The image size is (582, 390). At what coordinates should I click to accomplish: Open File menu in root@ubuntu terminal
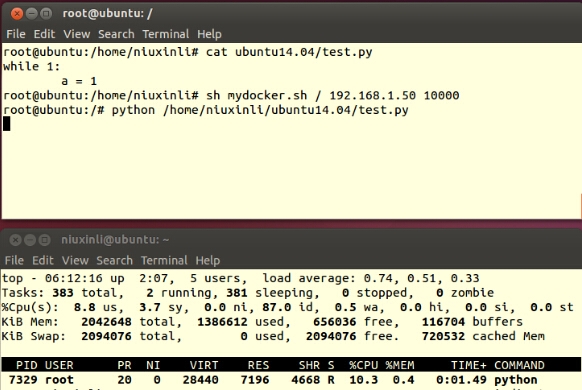[16, 34]
